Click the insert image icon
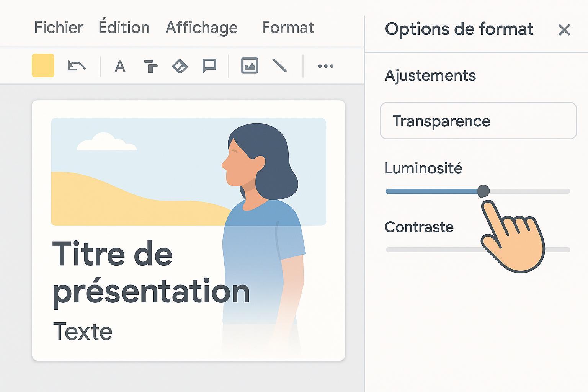 [250, 66]
